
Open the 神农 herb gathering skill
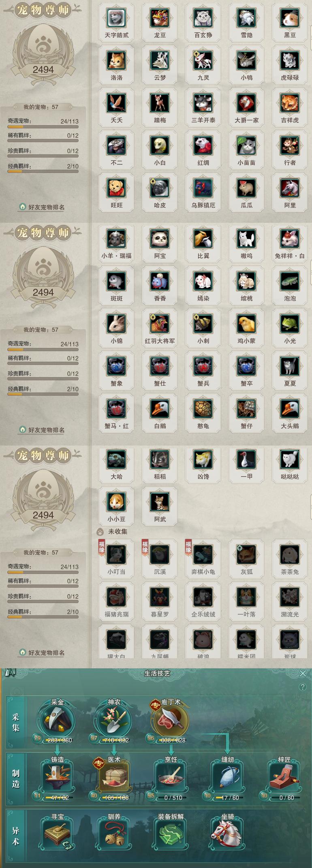point(113,720)
